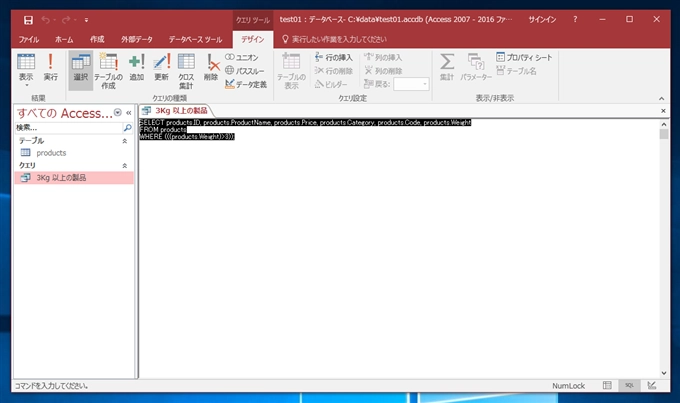680x403 pixels.
Task: Switch to Design view via status bar icon
Action: [652, 385]
